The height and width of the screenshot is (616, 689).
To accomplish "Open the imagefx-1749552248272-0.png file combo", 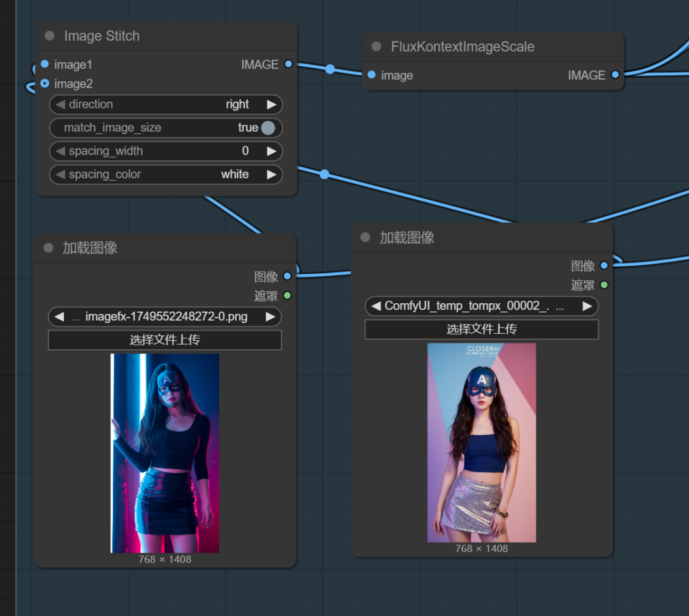I will pyautogui.click(x=165, y=317).
